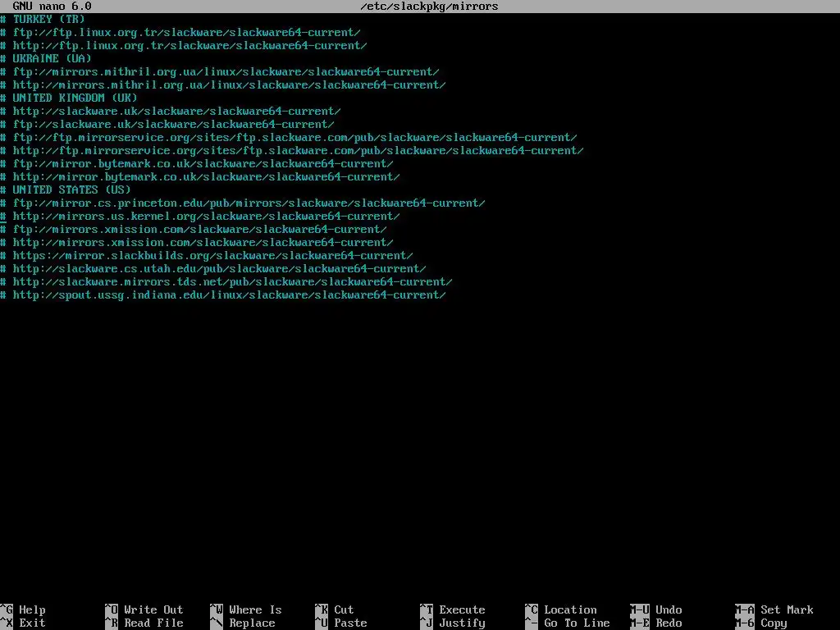Click the Cut shortcut label

[344, 609]
